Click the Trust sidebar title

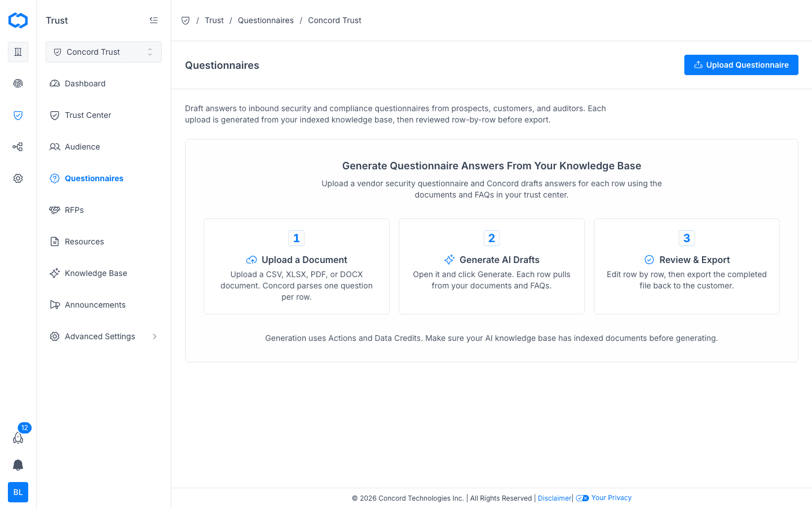(57, 20)
